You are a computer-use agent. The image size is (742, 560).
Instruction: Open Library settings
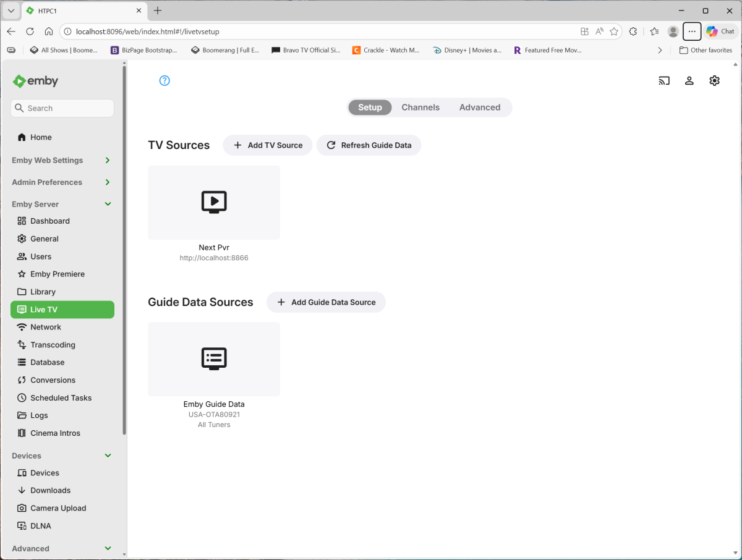[x=62, y=292]
